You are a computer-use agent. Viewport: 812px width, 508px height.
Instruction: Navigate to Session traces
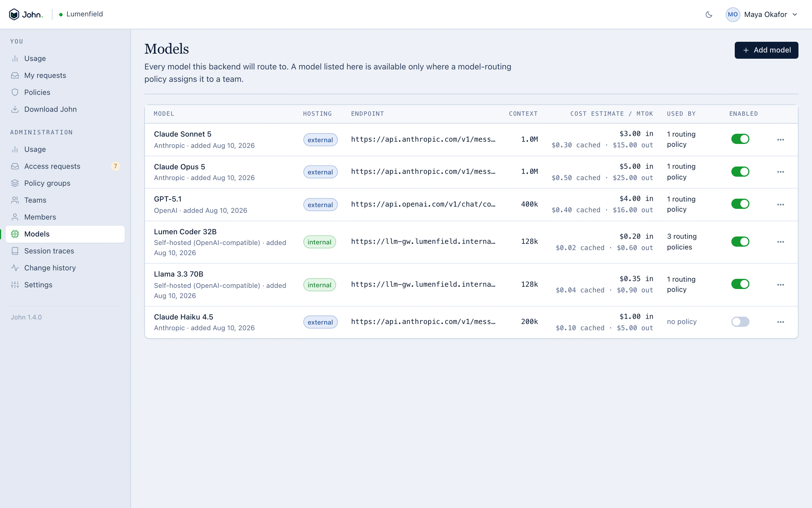(65, 251)
